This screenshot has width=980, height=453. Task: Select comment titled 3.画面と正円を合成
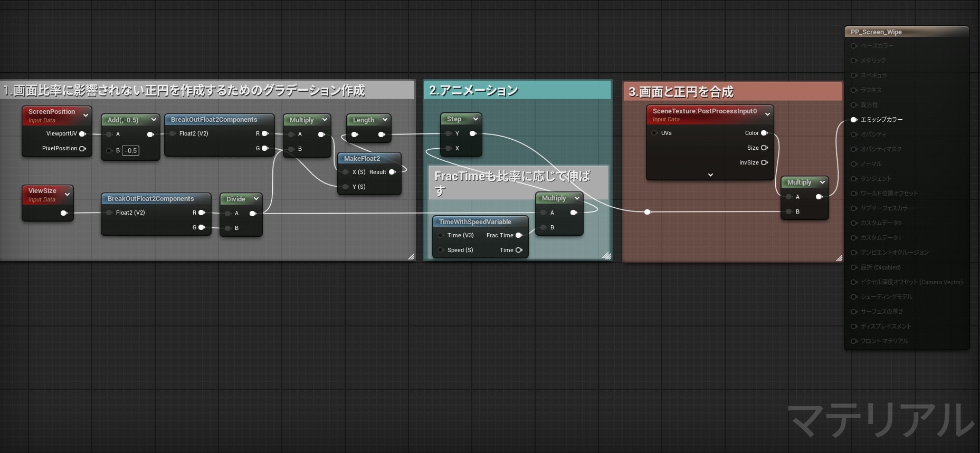click(732, 92)
